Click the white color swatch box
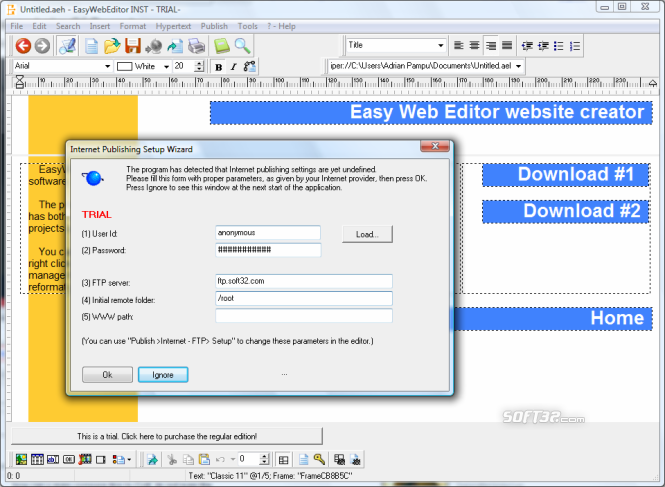 coord(124,67)
